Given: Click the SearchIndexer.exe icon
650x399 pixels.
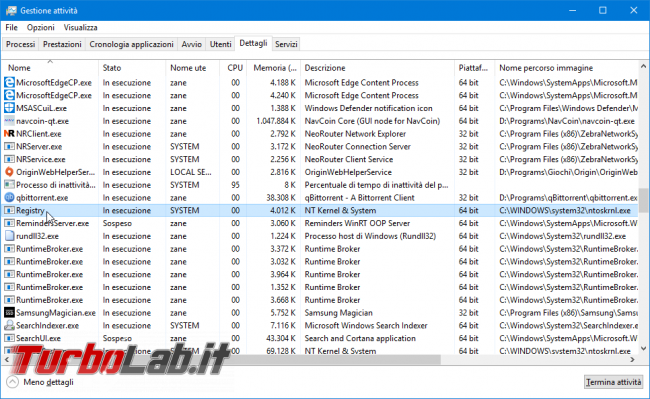Looking at the screenshot, I should tap(9, 325).
